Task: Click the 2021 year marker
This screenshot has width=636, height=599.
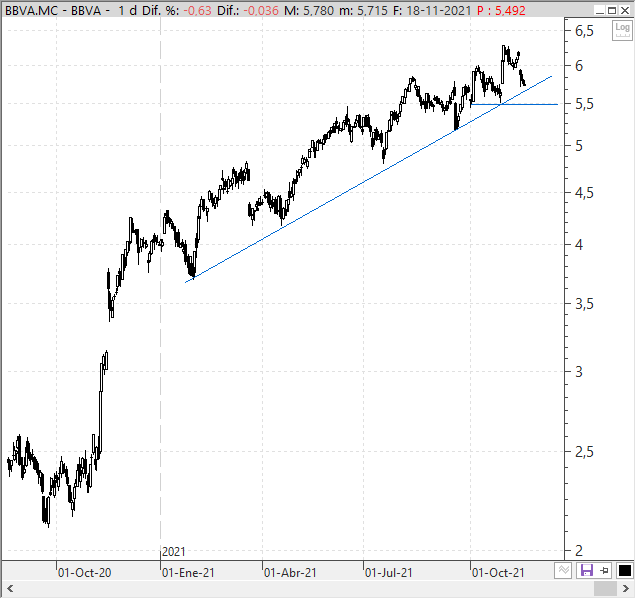Action: point(174,552)
